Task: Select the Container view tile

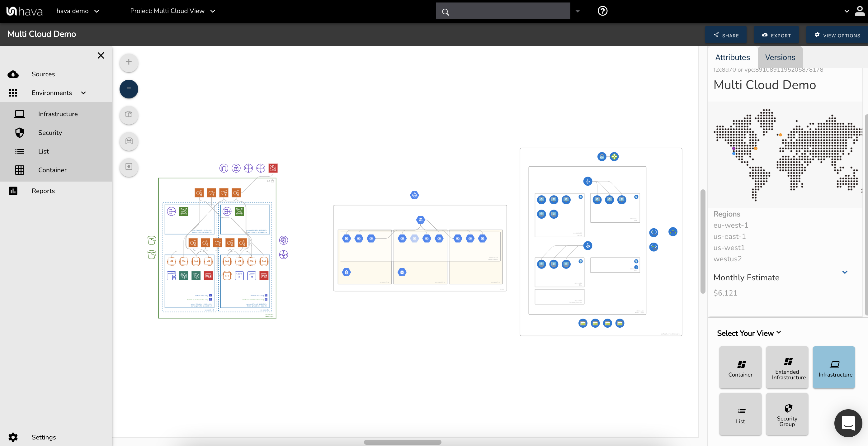Action: pos(740,368)
